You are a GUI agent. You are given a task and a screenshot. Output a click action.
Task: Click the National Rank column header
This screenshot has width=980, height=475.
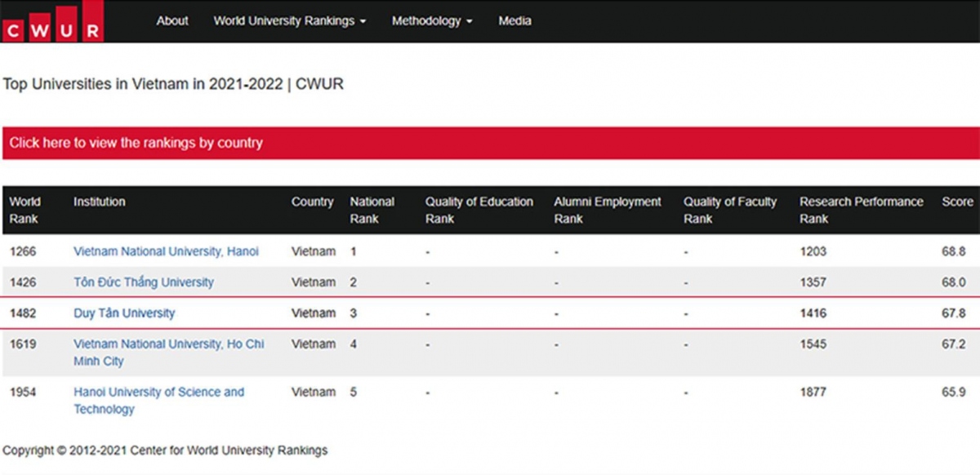click(372, 210)
